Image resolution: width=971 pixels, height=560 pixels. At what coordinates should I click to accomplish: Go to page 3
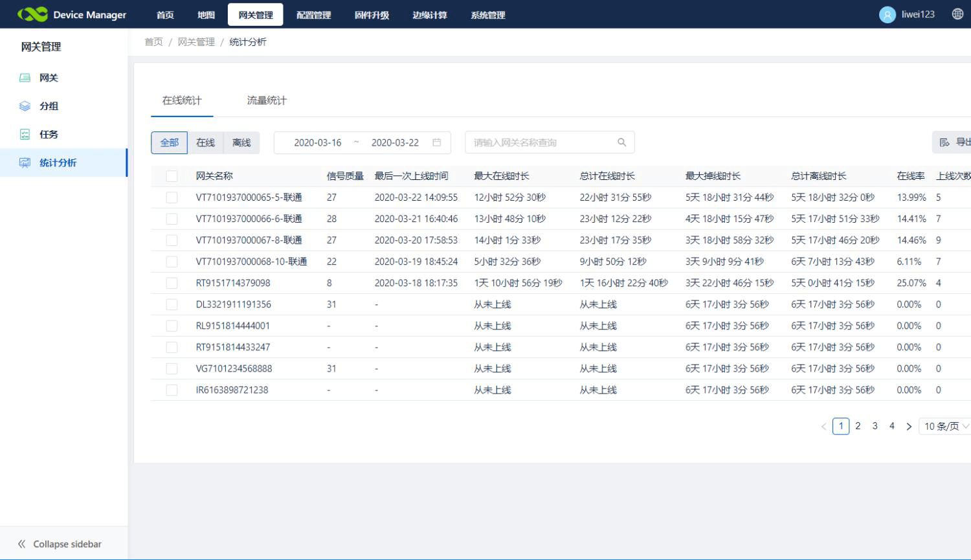[x=875, y=426]
